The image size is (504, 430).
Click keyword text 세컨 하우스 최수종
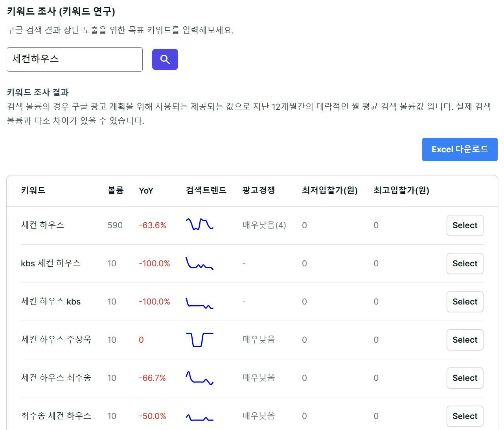coord(56,378)
